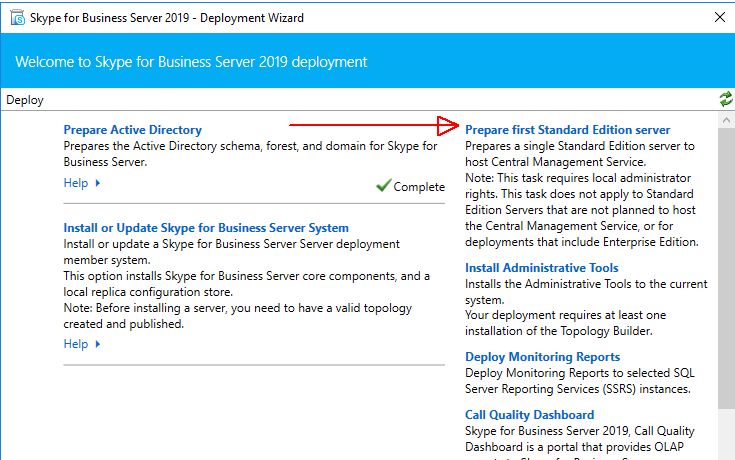Screen dimensions: 735x460
Task: Expand Help under Install or Update Skype
Action: click(82, 344)
